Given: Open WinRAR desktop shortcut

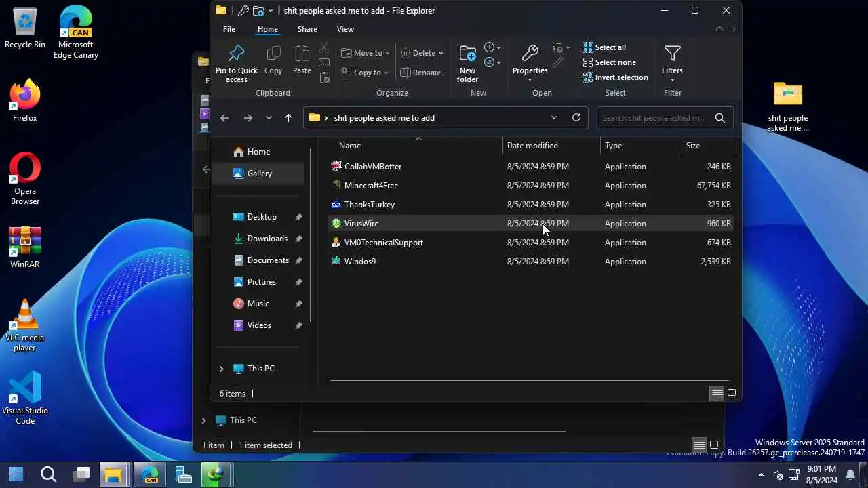Looking at the screenshot, I should coord(25,247).
